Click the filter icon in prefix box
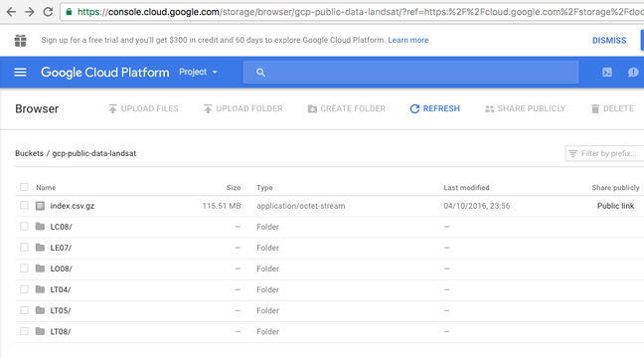The image size is (644, 358). point(573,153)
